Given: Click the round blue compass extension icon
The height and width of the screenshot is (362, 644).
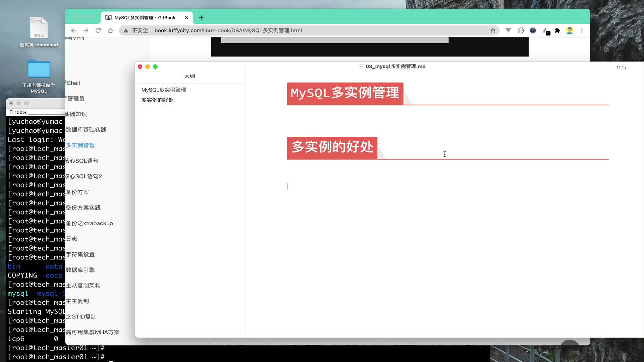Looking at the screenshot, I should pos(533,31).
